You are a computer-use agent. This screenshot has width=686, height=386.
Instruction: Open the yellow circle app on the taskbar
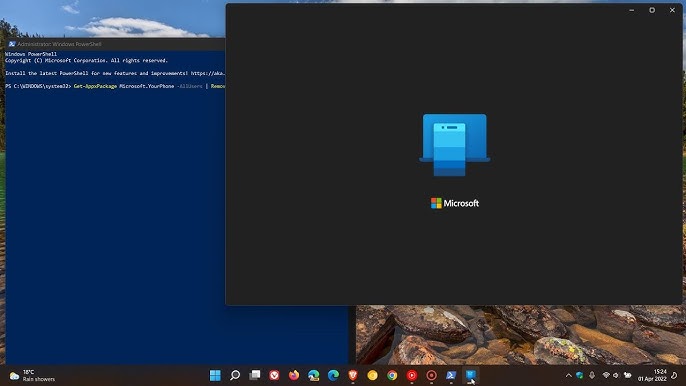[x=372, y=375]
